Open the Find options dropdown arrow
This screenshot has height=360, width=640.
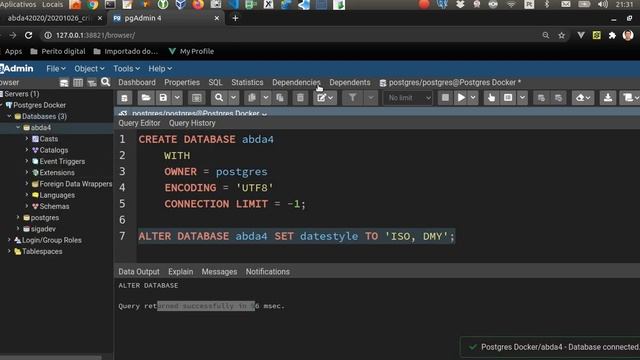tap(233, 98)
